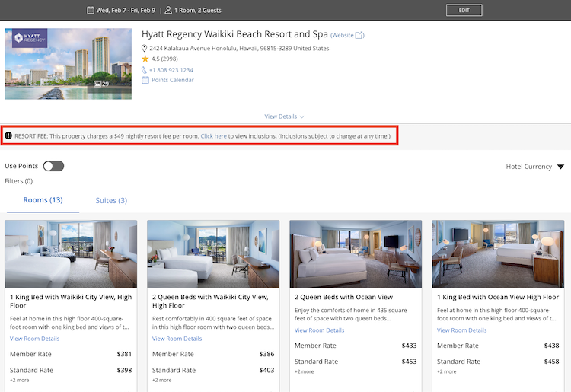
Task: Expand +2 more rates for 1 King Waikiki City View
Action: pos(20,380)
